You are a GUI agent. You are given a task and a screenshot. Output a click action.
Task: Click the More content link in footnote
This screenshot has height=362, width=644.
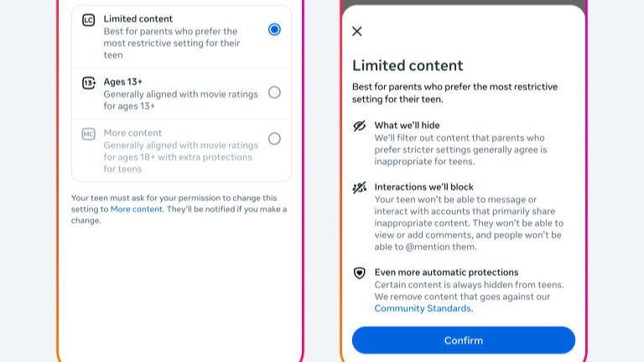pyautogui.click(x=137, y=209)
